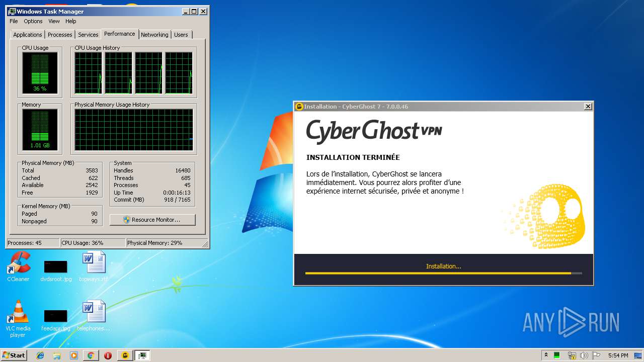
Task: Click the Memory usage meter graph
Action: coord(40,130)
